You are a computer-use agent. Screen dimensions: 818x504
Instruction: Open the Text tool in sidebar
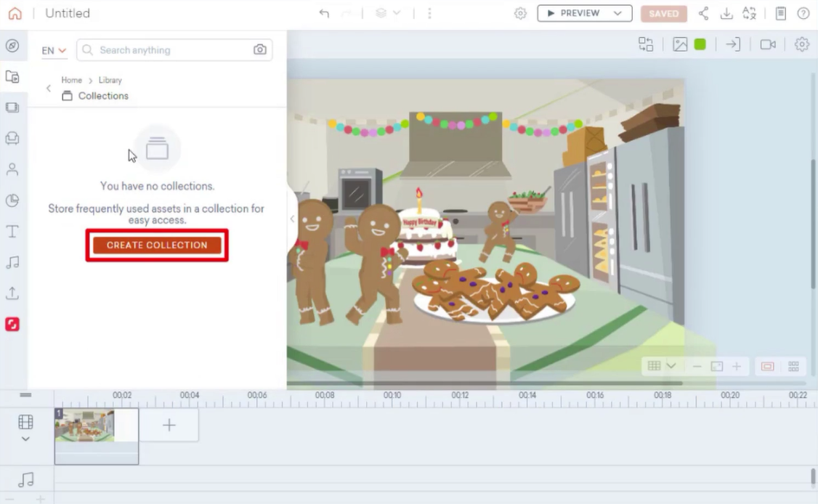point(12,232)
